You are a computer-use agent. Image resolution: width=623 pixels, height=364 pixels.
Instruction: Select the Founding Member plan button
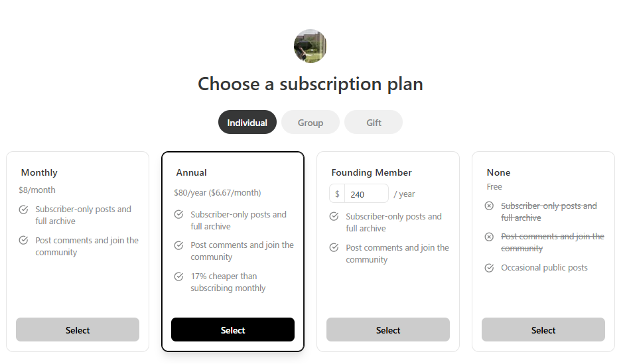tap(388, 330)
